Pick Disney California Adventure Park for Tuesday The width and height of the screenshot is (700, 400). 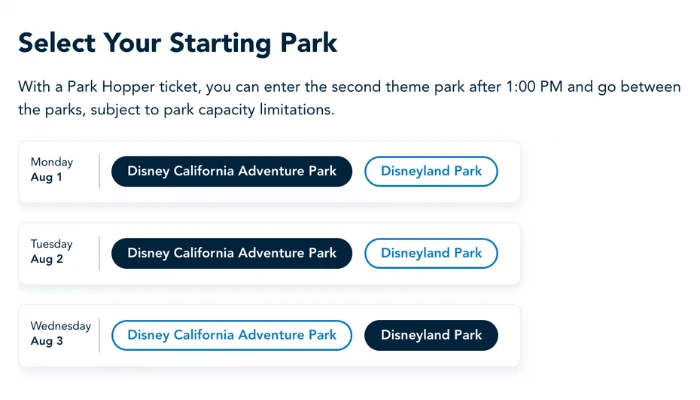click(x=231, y=253)
